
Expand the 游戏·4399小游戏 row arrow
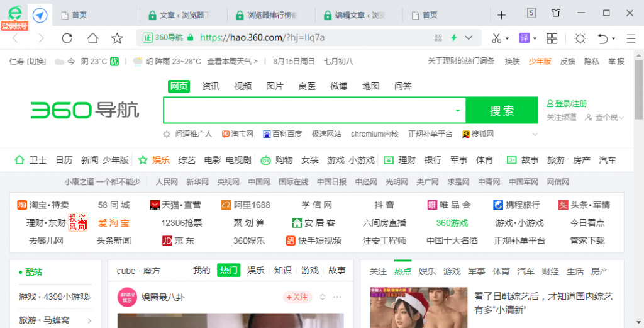pyautogui.click(x=89, y=297)
